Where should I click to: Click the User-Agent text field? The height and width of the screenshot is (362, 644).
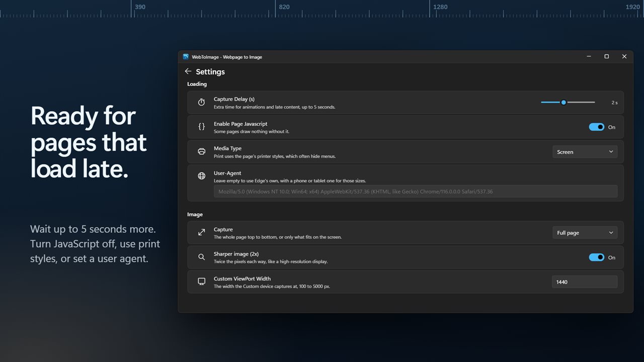pos(416,192)
